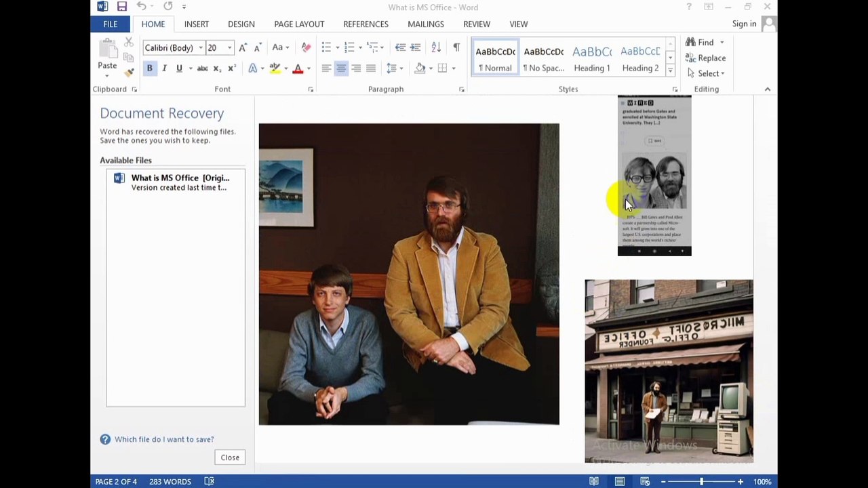868x488 pixels.
Task: Apply subscript formatting
Action: pos(217,68)
